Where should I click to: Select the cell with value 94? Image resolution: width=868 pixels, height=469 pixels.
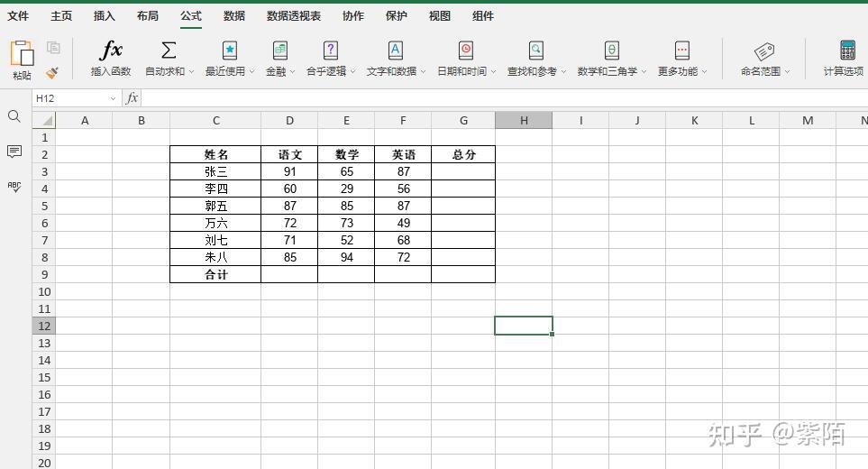(346, 257)
